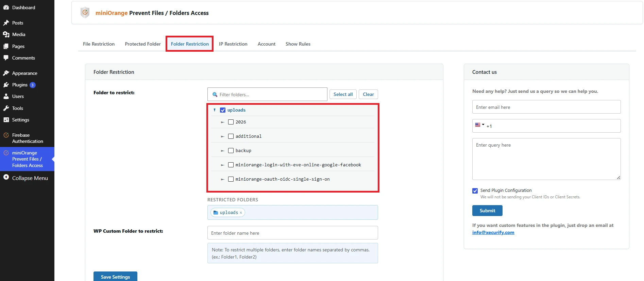The width and height of the screenshot is (644, 281).
Task: Open the Protected Folder tab
Action: point(143,44)
